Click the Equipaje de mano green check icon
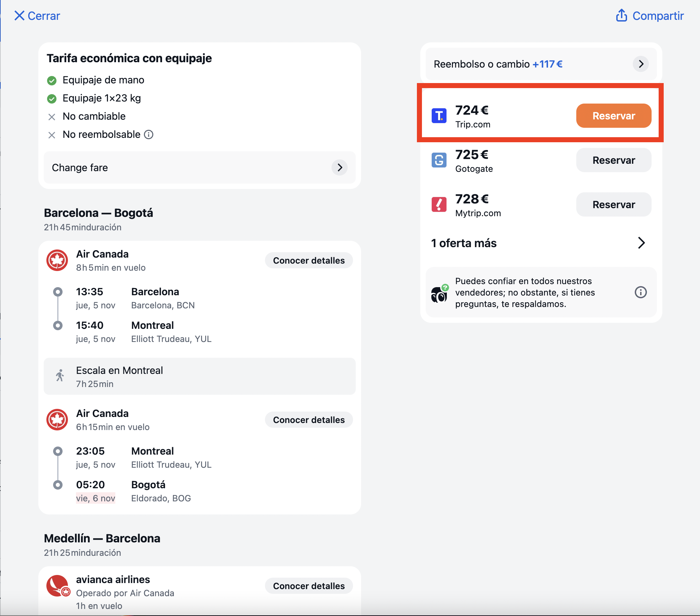700x616 pixels. click(52, 80)
